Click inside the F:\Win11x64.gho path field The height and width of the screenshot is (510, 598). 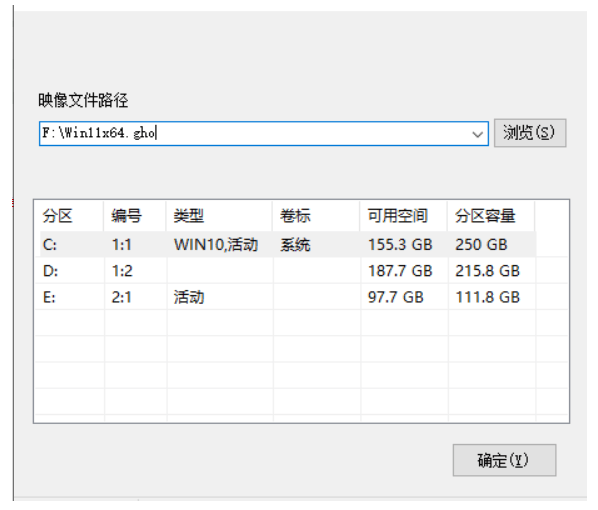click(254, 134)
